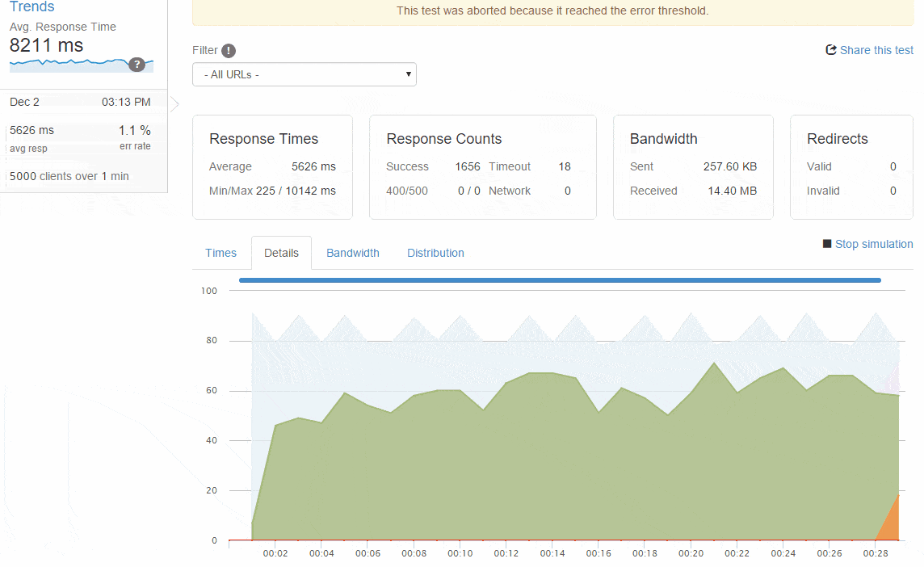Click the 00:14 time axis label
This screenshot has height=567, width=924.
pos(552,553)
